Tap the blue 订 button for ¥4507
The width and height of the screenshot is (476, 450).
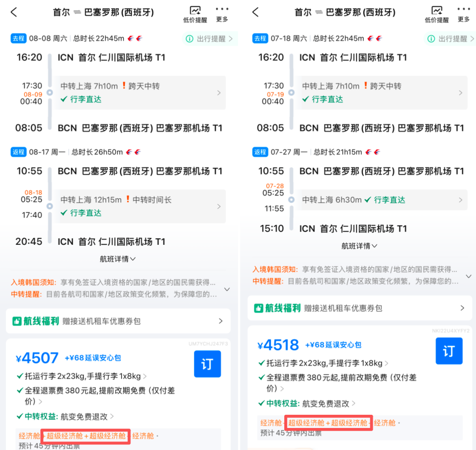click(207, 364)
